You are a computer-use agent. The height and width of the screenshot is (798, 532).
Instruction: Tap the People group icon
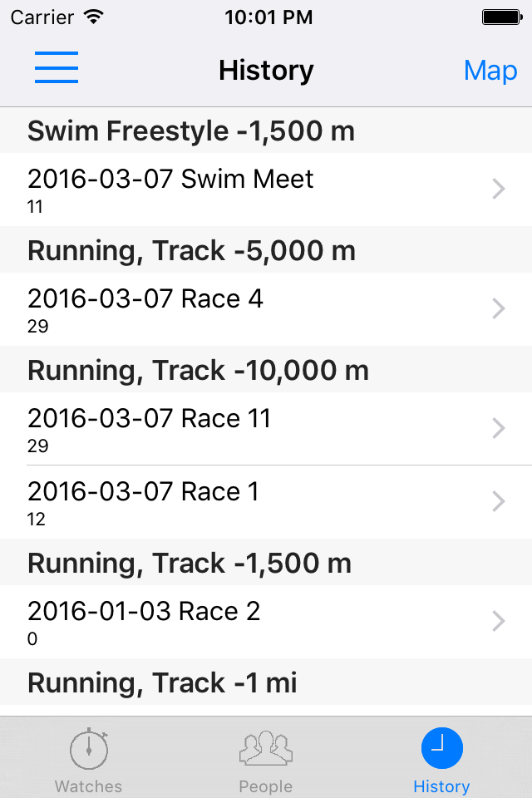tap(266, 748)
